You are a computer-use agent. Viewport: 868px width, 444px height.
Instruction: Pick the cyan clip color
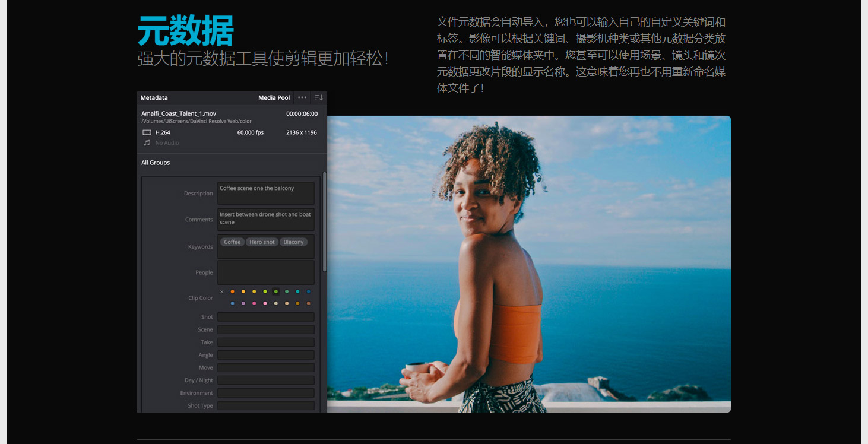(x=297, y=291)
